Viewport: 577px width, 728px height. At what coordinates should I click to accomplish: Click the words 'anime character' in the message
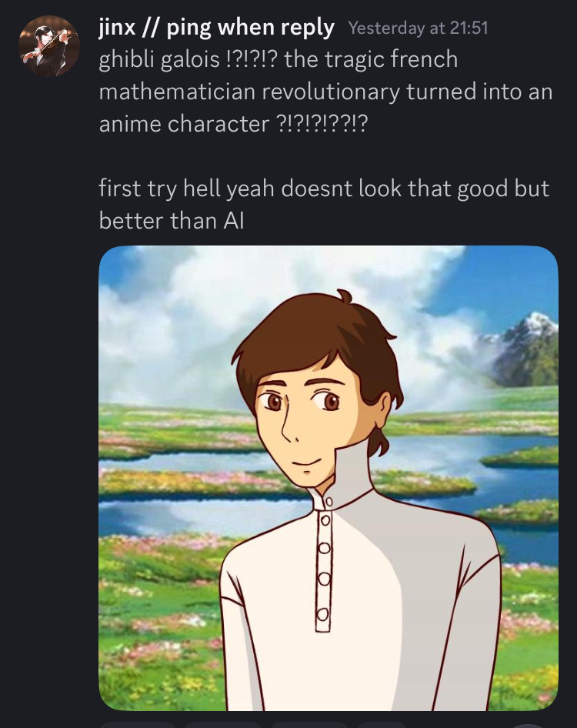[x=184, y=124]
